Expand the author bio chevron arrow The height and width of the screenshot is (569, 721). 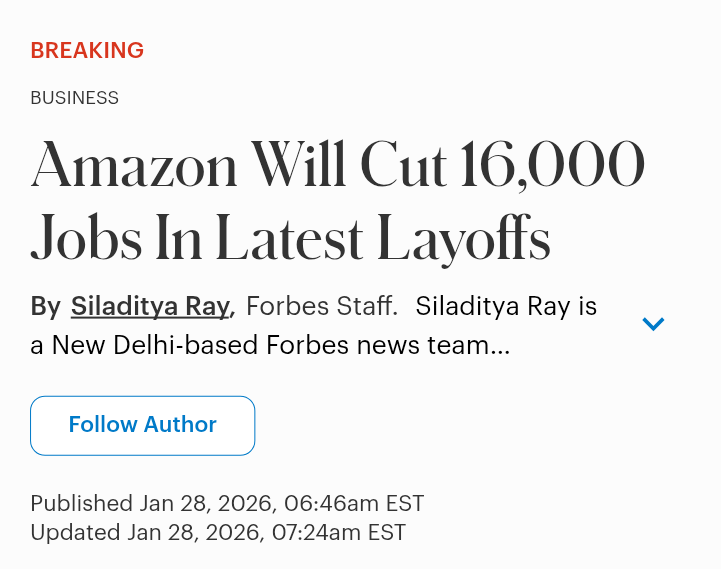click(653, 323)
